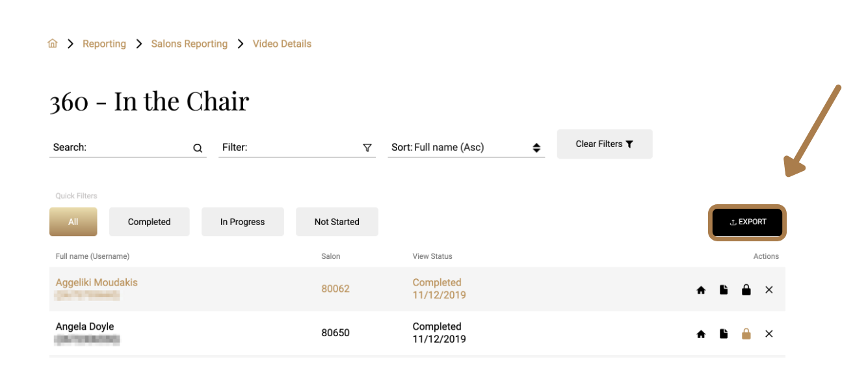Image resolution: width=868 pixels, height=385 pixels.
Task: Click the sort direction arrows icon
Action: click(x=536, y=148)
